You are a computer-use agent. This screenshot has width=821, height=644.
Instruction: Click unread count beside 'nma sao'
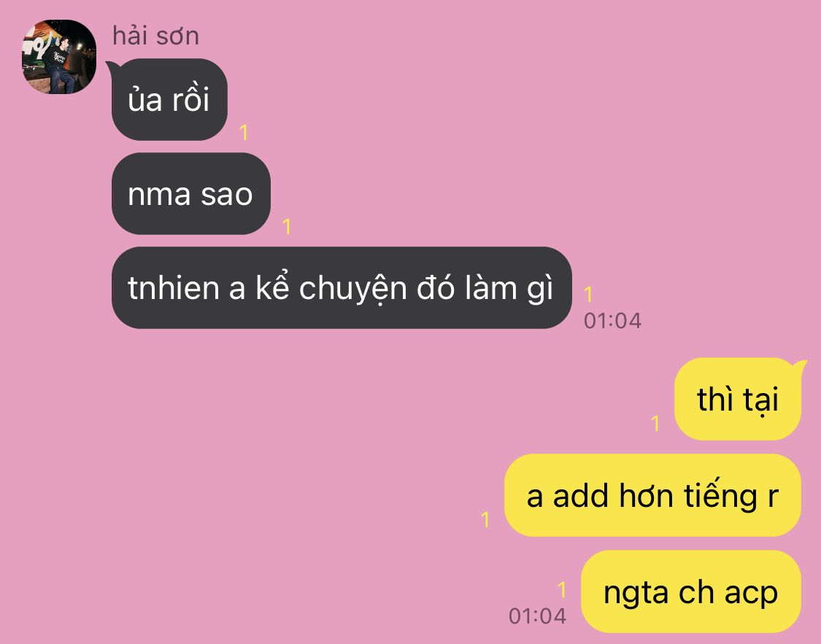(286, 227)
